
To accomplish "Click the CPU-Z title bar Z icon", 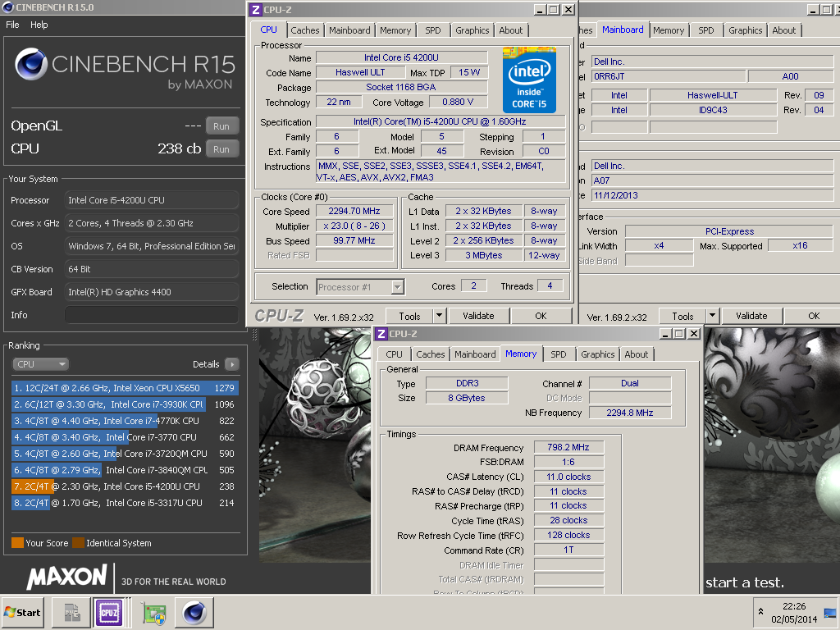I will [256, 10].
